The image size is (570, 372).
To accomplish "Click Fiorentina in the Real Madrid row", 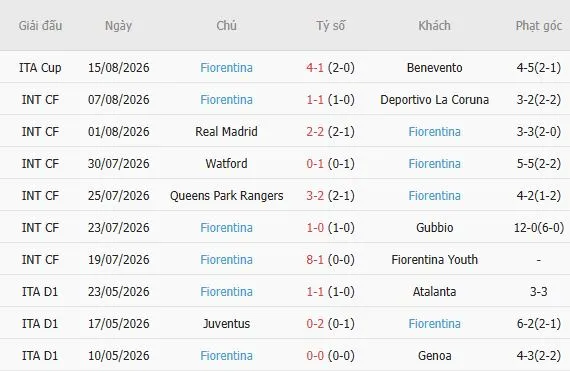I will point(434,132).
